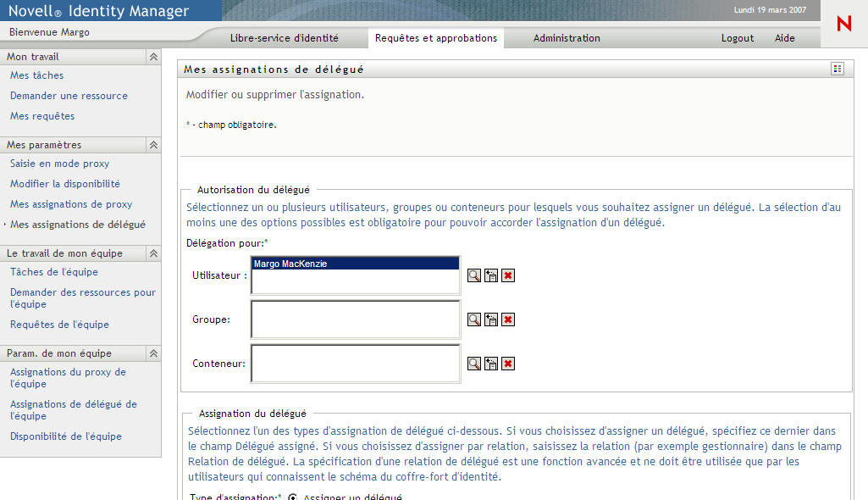The width and height of the screenshot is (868, 500).
Task: Switch to the Administration tab
Action: 567,38
